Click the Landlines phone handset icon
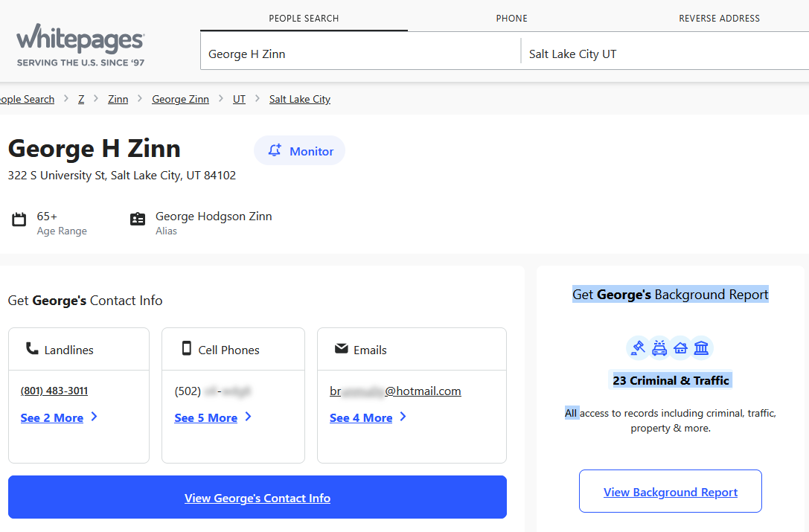 pyautogui.click(x=32, y=348)
